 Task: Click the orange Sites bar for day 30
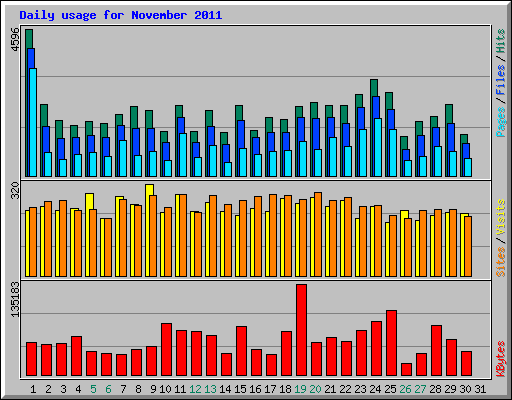click(468, 246)
